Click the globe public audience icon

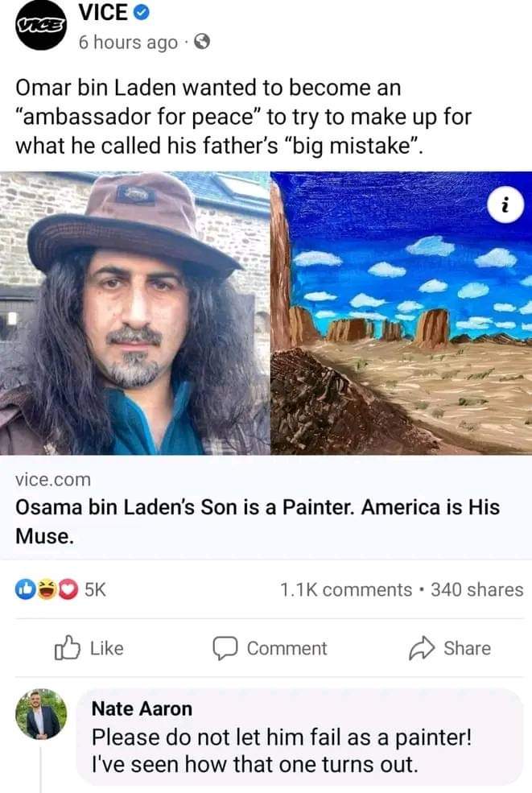click(203, 43)
